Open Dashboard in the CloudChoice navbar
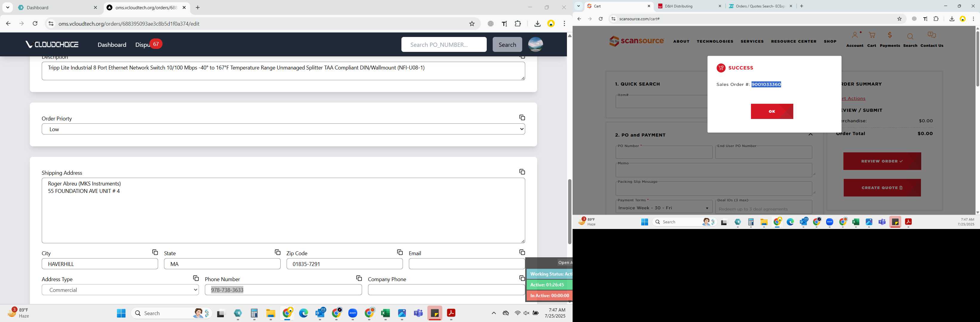The height and width of the screenshot is (322, 980). [x=112, y=44]
